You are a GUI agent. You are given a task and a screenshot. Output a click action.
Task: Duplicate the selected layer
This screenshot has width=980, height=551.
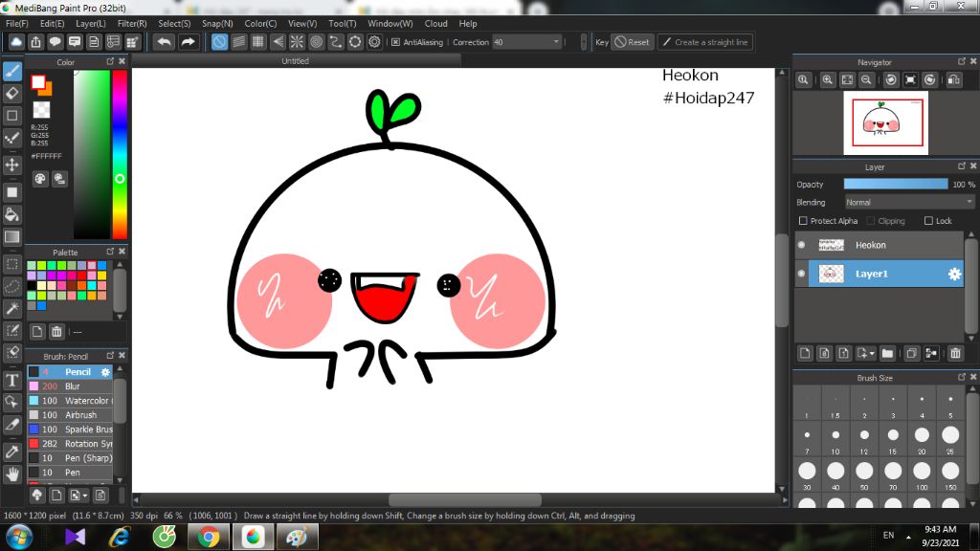click(912, 354)
